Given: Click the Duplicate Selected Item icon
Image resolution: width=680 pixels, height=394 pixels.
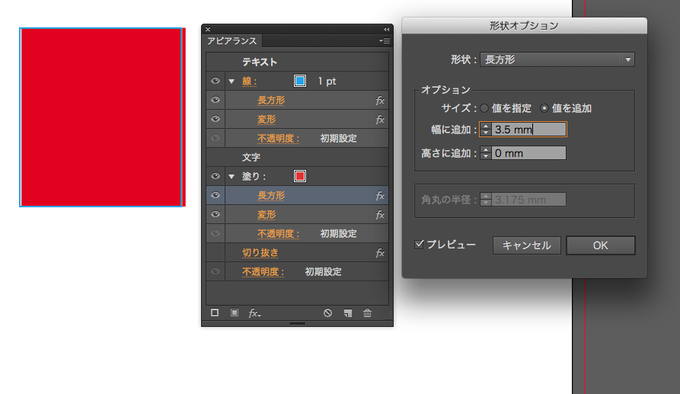Looking at the screenshot, I should pos(348,313).
